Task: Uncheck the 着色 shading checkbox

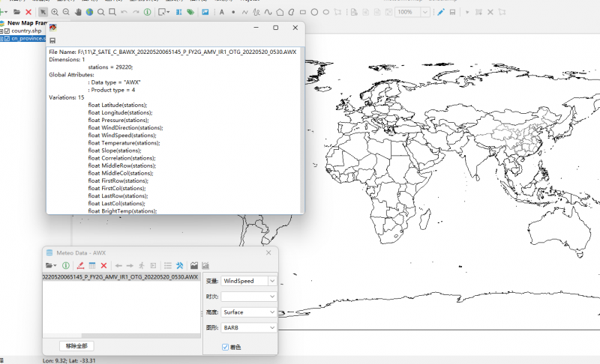Action: click(226, 347)
